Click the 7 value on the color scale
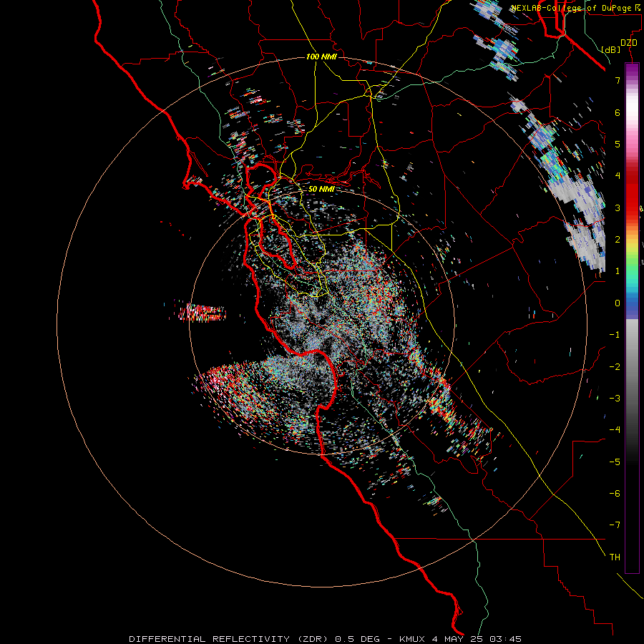Image resolution: width=644 pixels, height=644 pixels. (x=618, y=80)
